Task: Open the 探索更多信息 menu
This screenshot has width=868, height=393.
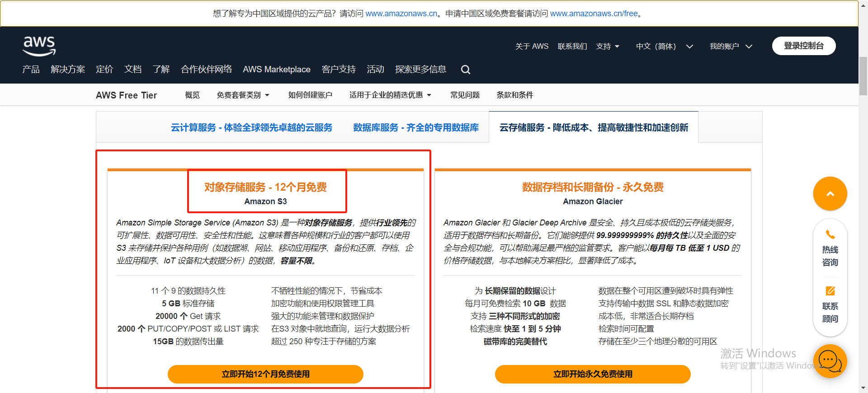Action: [420, 69]
